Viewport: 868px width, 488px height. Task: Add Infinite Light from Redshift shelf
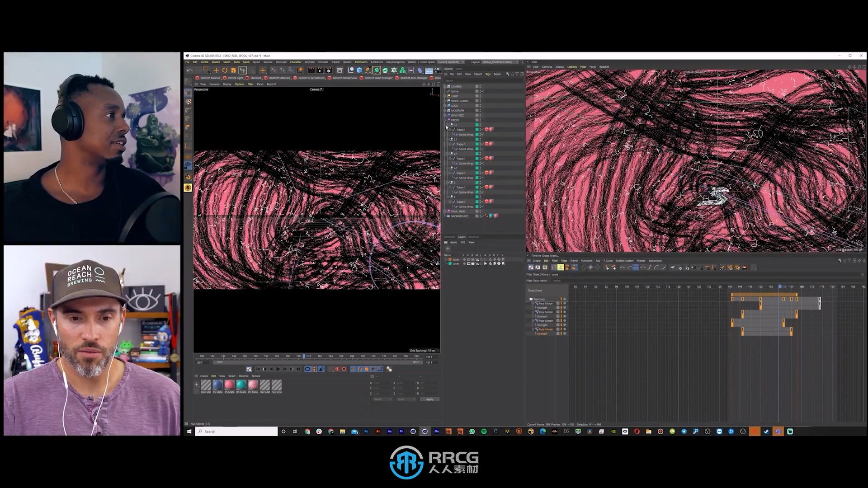233,78
